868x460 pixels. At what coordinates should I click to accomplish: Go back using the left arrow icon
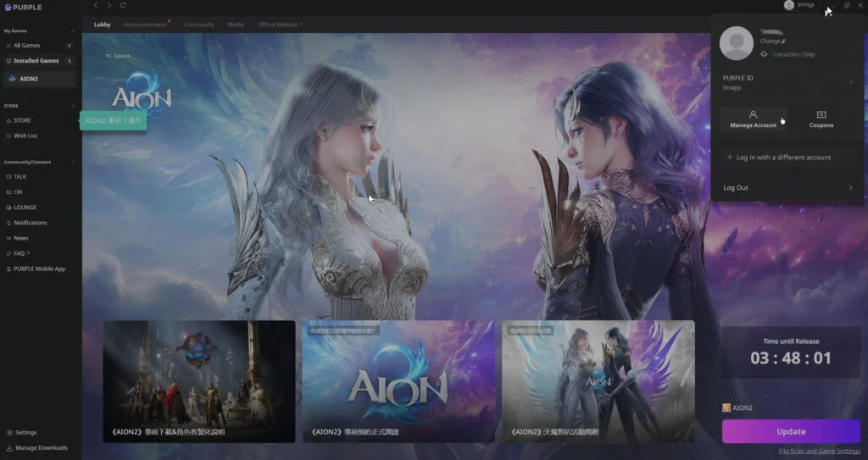[96, 5]
